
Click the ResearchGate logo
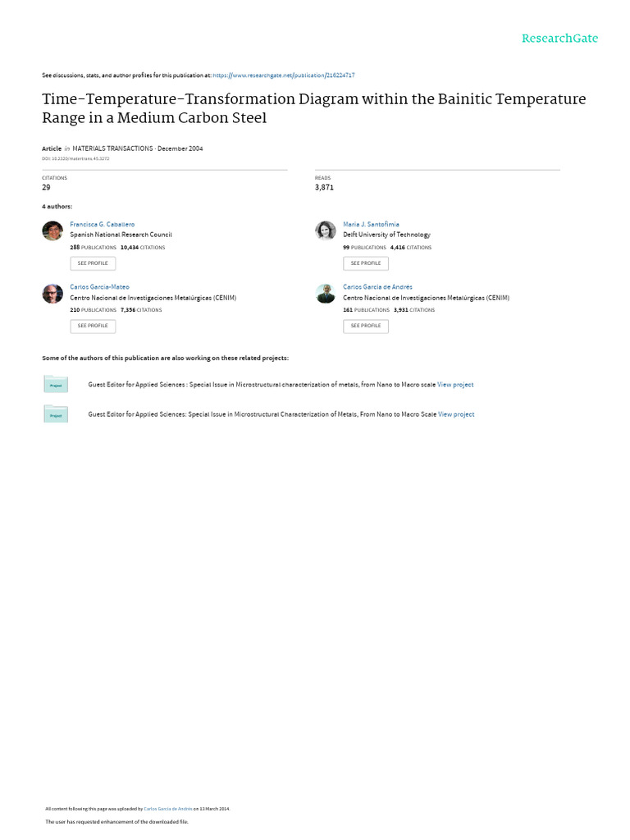[x=560, y=39]
